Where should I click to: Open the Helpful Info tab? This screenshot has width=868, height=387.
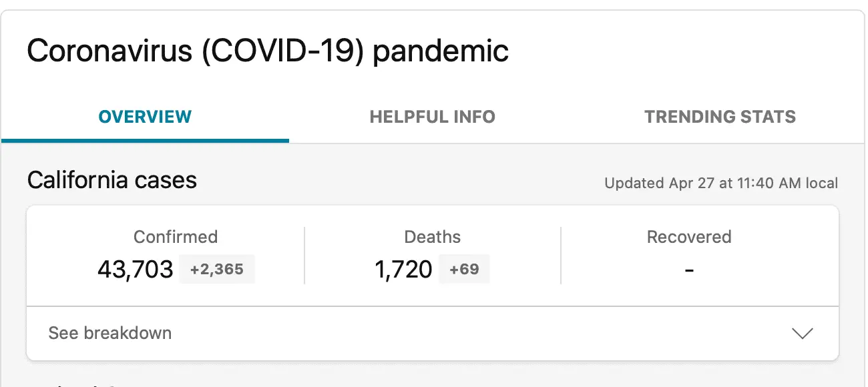[x=432, y=117]
